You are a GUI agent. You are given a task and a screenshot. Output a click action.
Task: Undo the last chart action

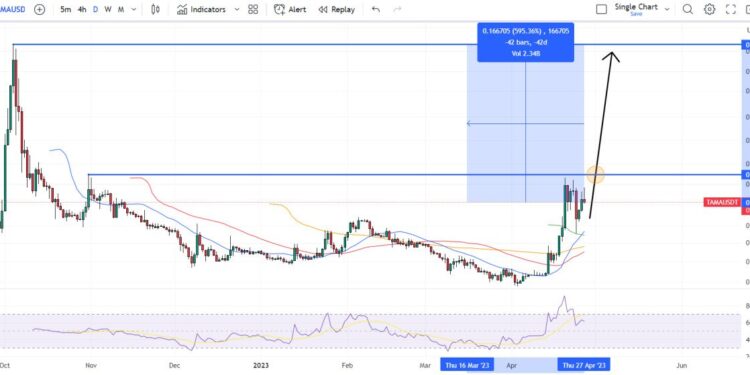click(x=376, y=10)
